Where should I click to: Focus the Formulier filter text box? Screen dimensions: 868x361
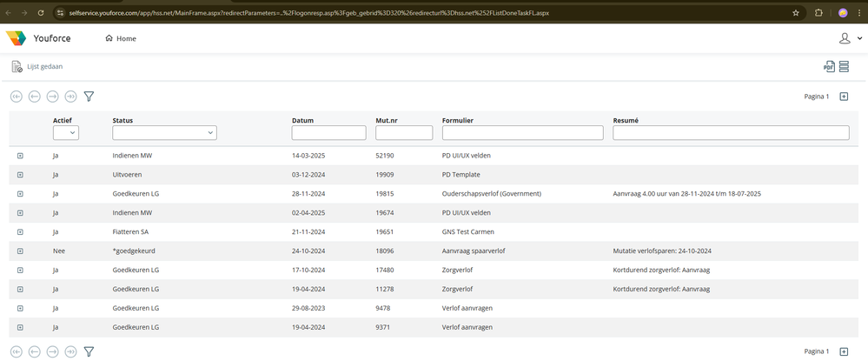click(x=522, y=133)
